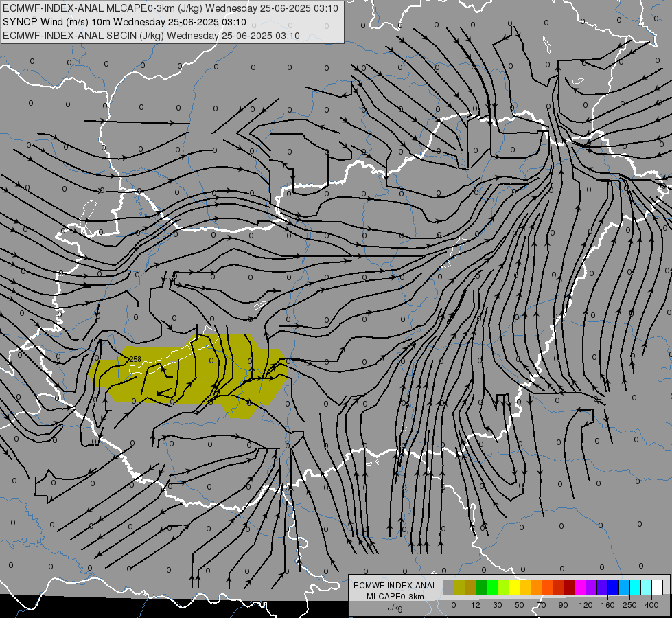
Task: Click the white swatch at the legend end
Action: [658, 587]
